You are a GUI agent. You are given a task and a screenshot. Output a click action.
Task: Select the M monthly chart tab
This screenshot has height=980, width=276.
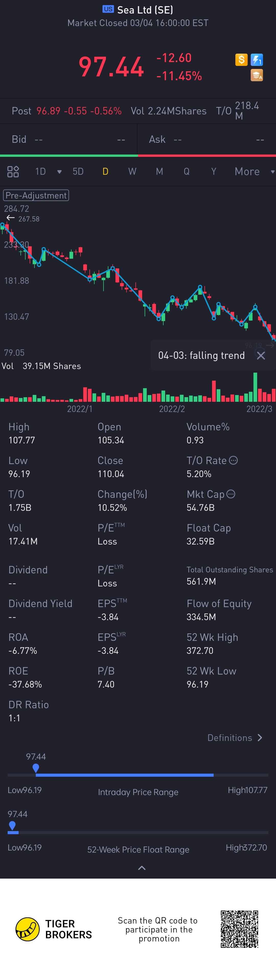(159, 172)
